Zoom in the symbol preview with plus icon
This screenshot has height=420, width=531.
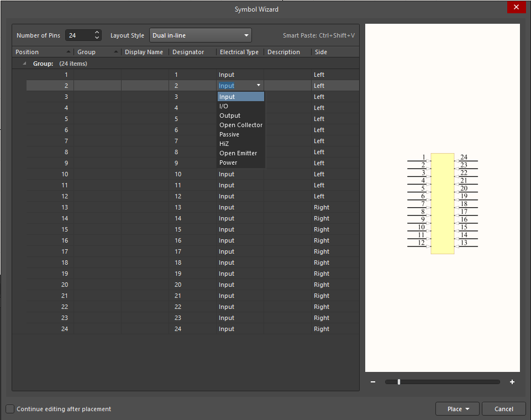point(512,382)
